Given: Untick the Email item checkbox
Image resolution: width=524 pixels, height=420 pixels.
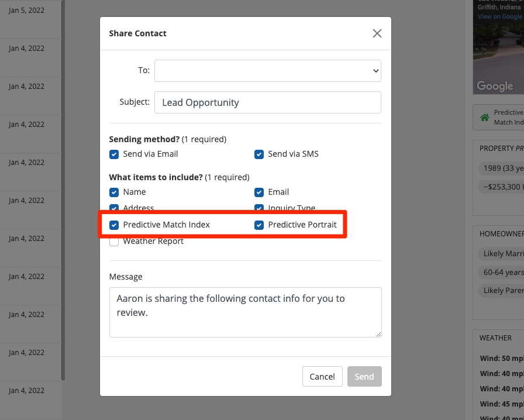Looking at the screenshot, I should click(x=259, y=192).
